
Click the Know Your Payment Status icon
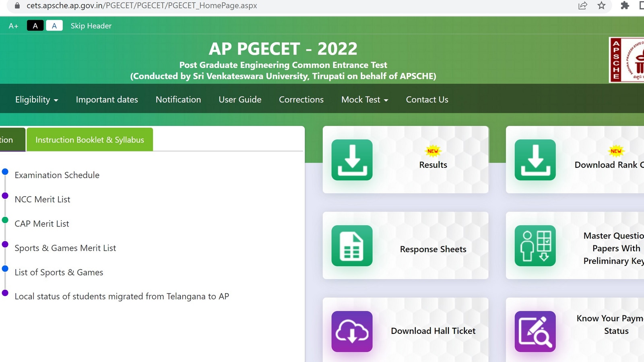tap(535, 331)
